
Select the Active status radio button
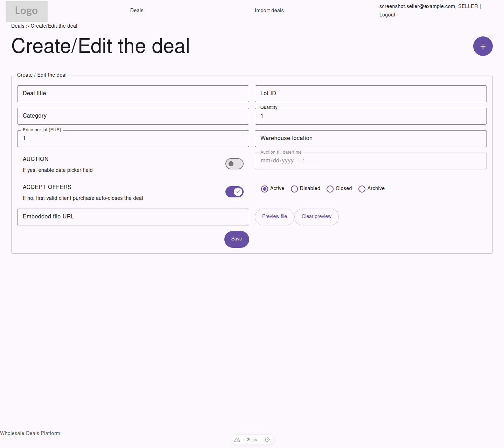pos(265,189)
